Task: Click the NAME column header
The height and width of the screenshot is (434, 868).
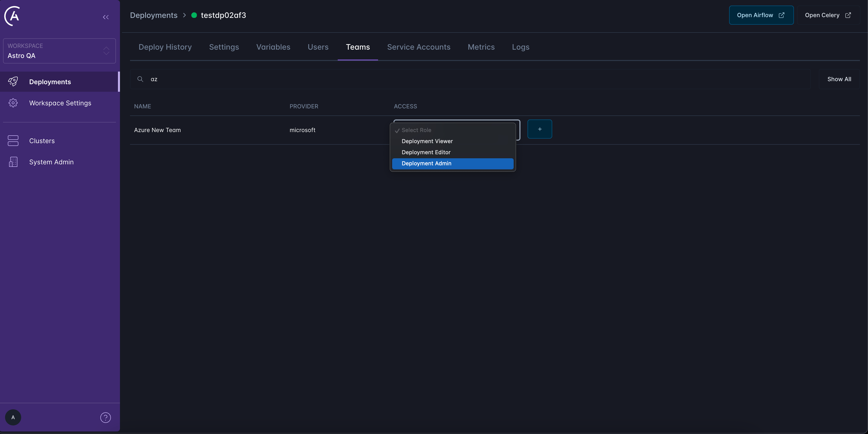Action: click(x=143, y=106)
